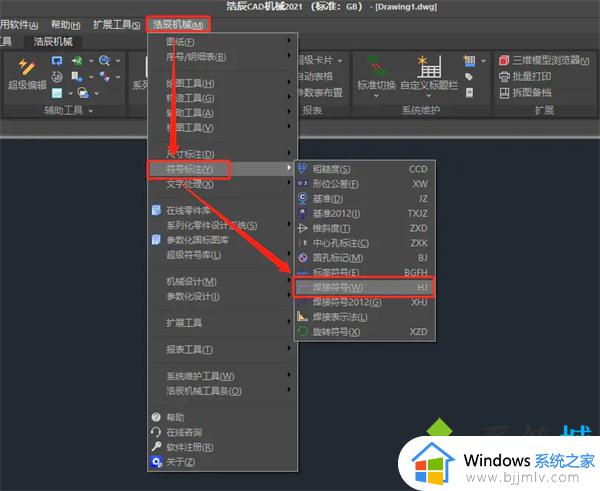The image size is (600, 491).
Task: Select 形位公差(F) in the submenu
Action: point(364,184)
